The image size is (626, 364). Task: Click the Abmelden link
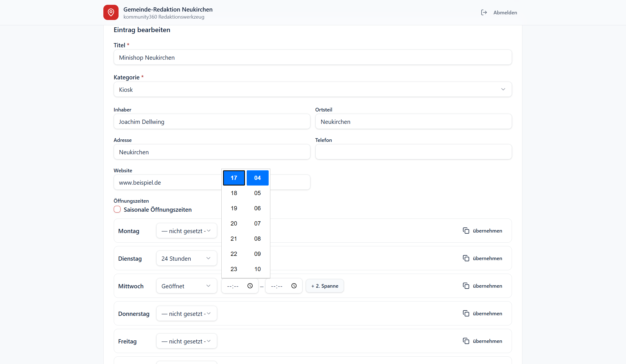[505, 12]
